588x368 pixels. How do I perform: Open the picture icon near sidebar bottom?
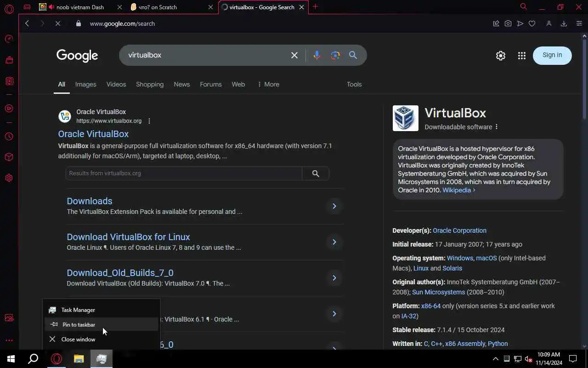point(9,318)
